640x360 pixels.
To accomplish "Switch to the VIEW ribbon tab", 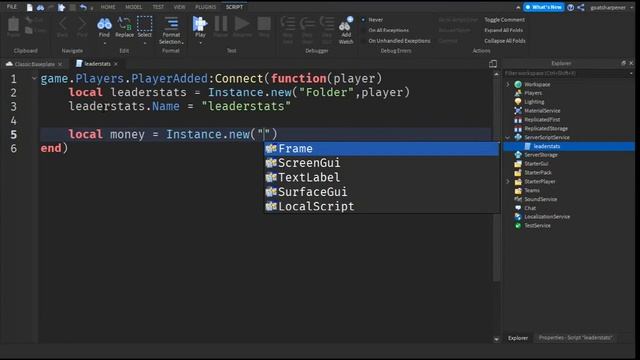I will pyautogui.click(x=179, y=7).
